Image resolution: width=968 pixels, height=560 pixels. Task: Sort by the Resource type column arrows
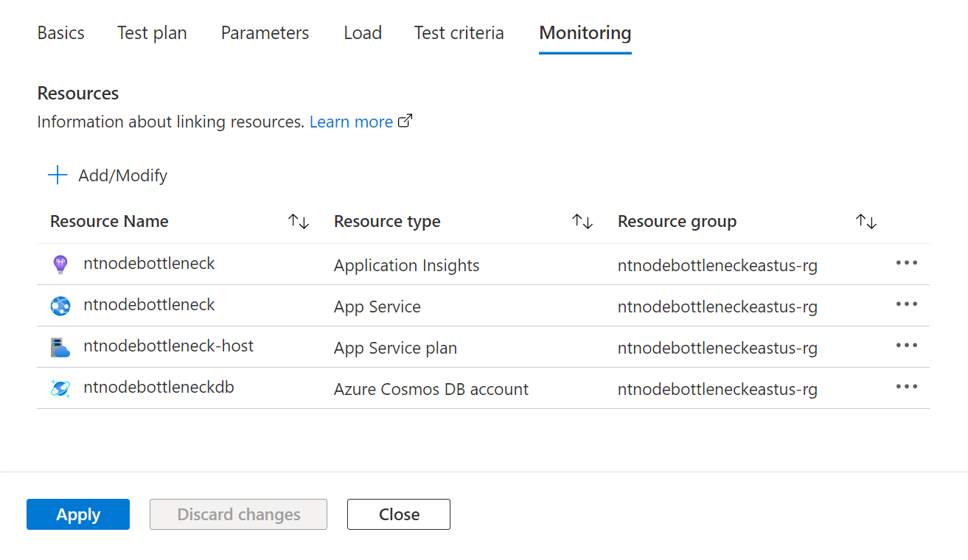click(x=583, y=220)
